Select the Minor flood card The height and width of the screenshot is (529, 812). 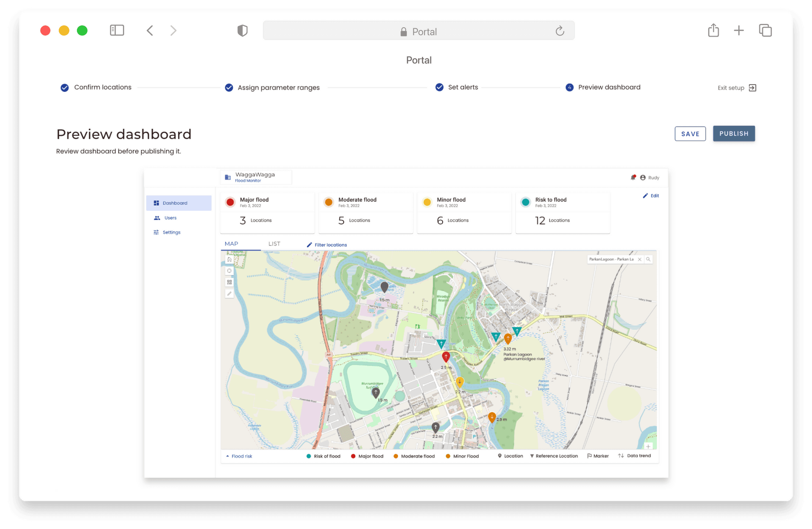(x=464, y=212)
